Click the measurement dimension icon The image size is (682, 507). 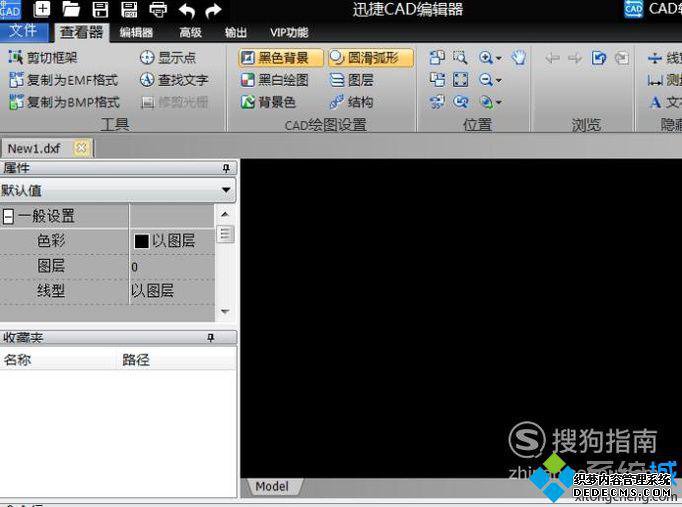pos(655,80)
